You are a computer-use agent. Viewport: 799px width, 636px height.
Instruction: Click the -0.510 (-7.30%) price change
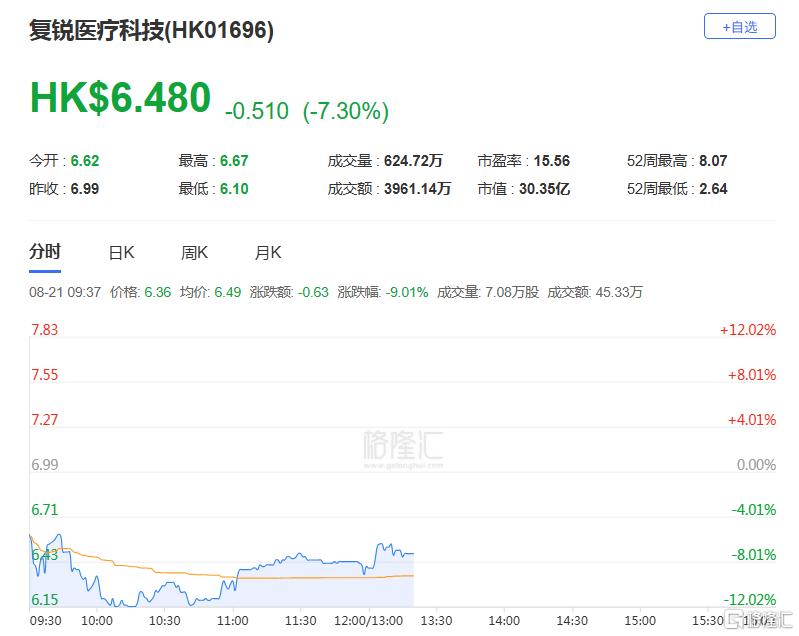(x=307, y=111)
